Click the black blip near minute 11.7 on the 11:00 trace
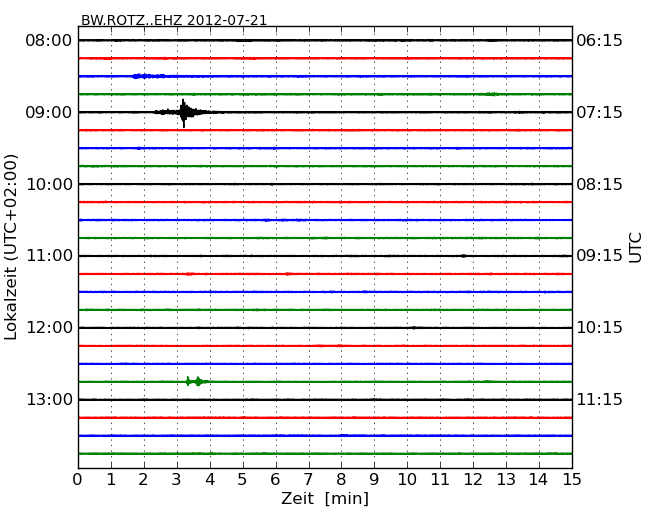Screen dimensions: 650x520 tap(463, 256)
